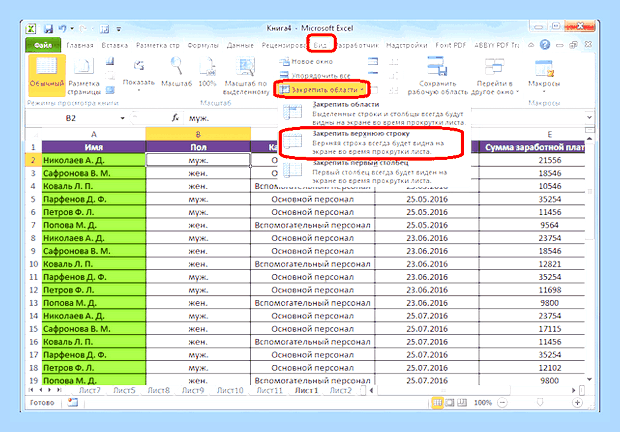Click cell Петров Ф. Л. in row 12
Image resolution: width=620 pixels, height=432 pixels.
click(94, 290)
